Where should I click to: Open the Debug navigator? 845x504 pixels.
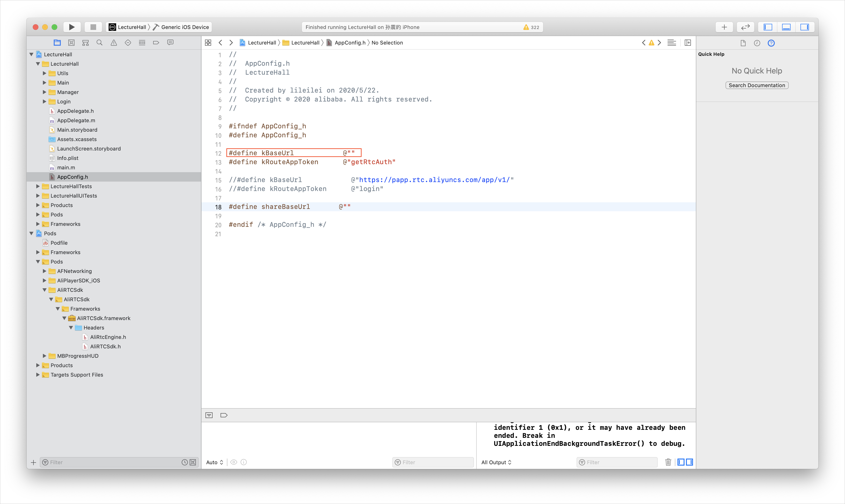(x=142, y=42)
